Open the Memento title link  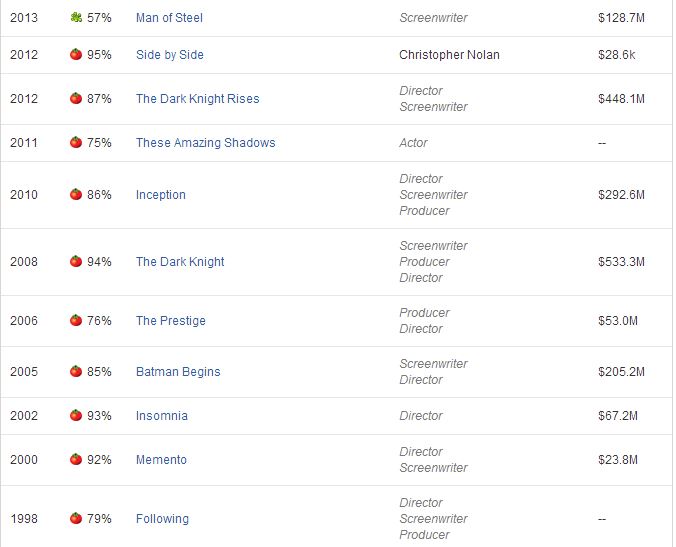pyautogui.click(x=161, y=459)
